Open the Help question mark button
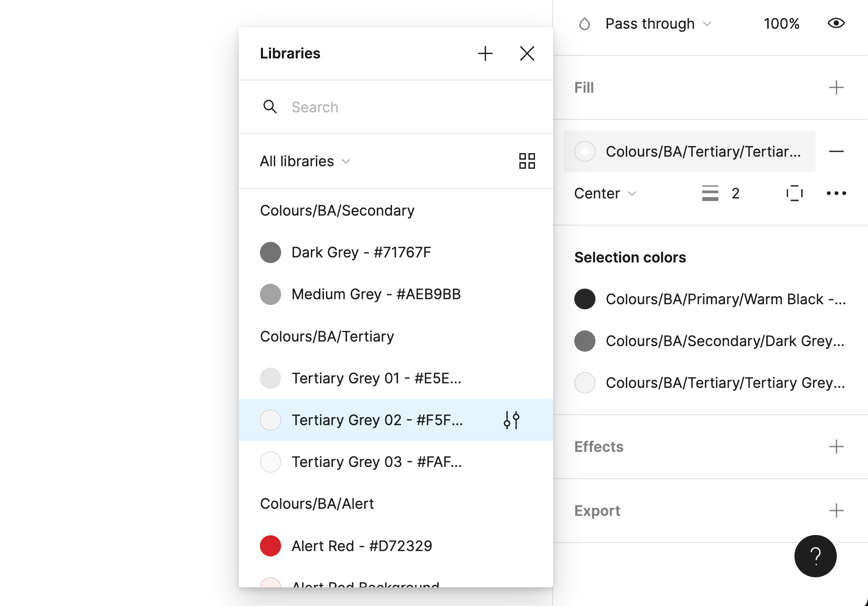This screenshot has height=606, width=868. click(x=815, y=556)
